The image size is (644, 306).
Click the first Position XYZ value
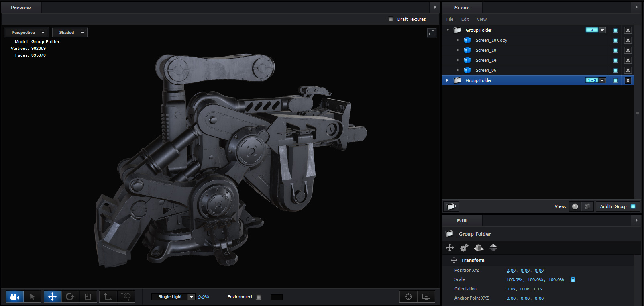(511, 271)
